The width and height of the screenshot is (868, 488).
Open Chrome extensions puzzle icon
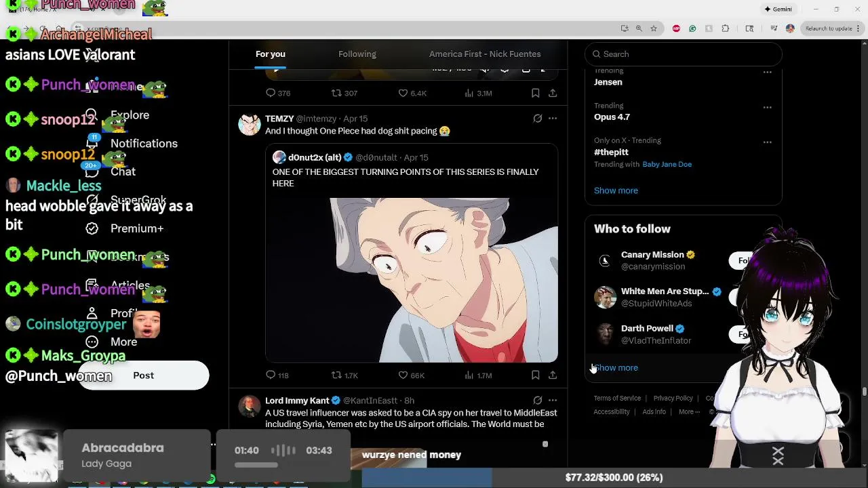[x=726, y=28]
